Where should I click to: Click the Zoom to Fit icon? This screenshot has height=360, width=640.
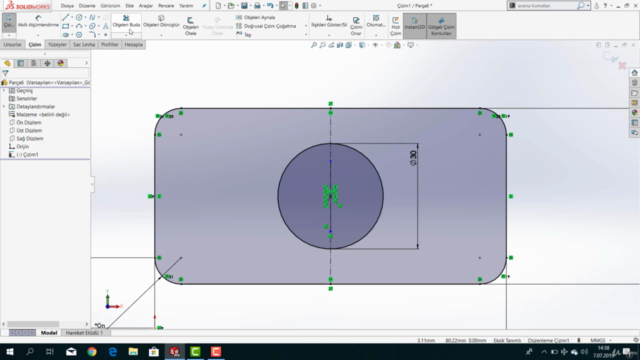coord(314,45)
